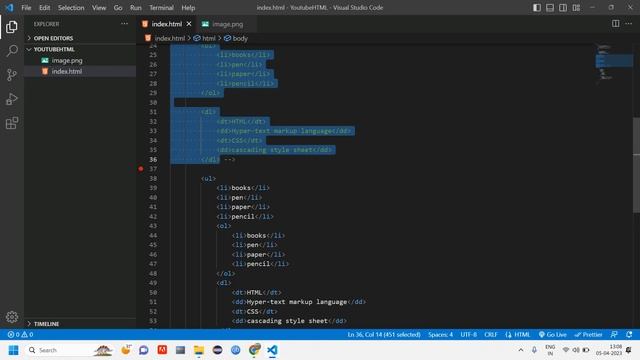Collapse the YOUTUBEHTML folder section
Screen dimensions: 640x360
pos(80,49)
